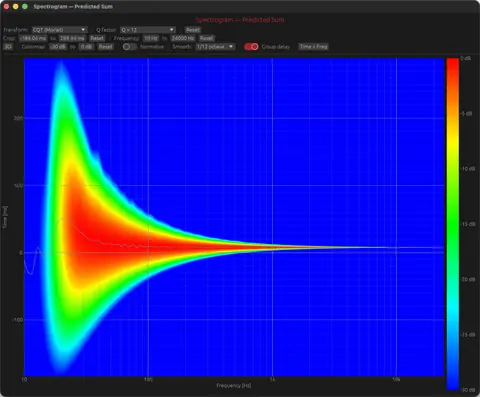Screen dimensions: 480x397
Task: Close the Spectrogram window
Action: click(6, 6)
